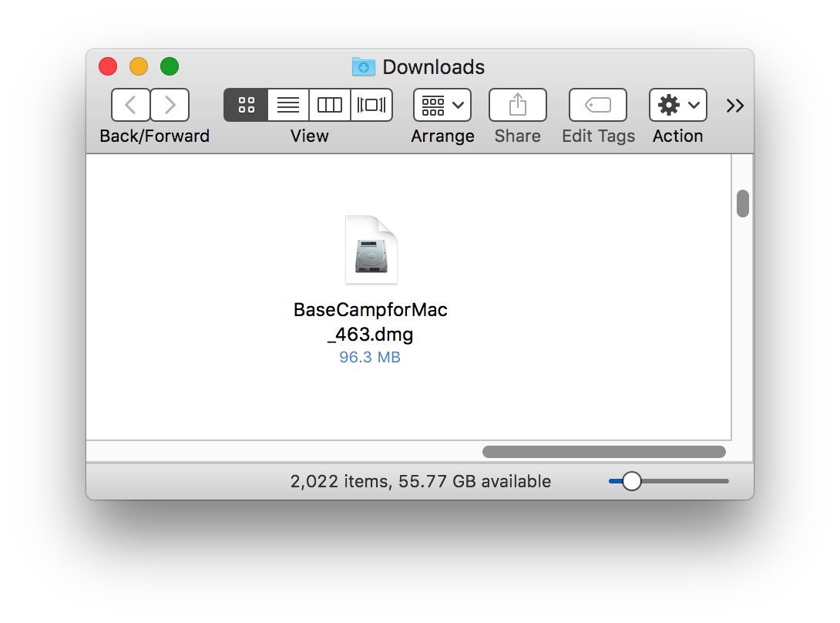Click the Edit Tags toolbar button

point(598,105)
